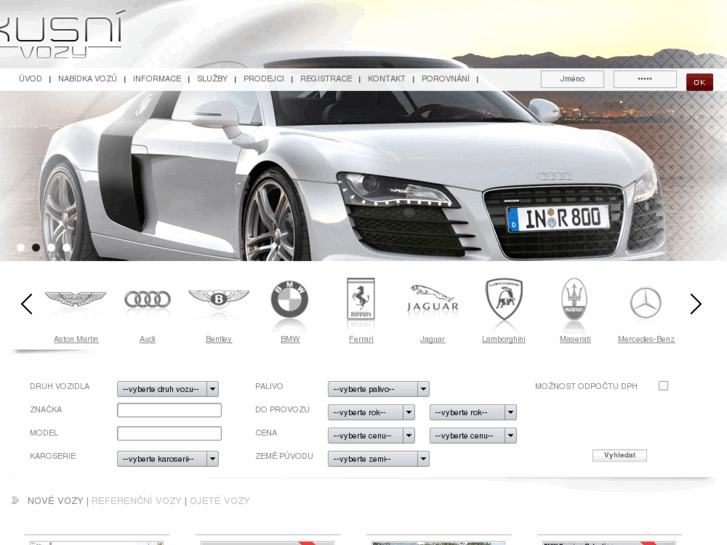Expand the Karoserie dropdown
727x545 pixels.
pyautogui.click(x=167, y=459)
